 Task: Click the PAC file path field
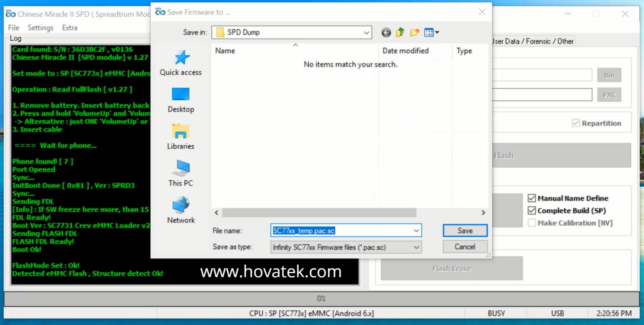tap(542, 95)
